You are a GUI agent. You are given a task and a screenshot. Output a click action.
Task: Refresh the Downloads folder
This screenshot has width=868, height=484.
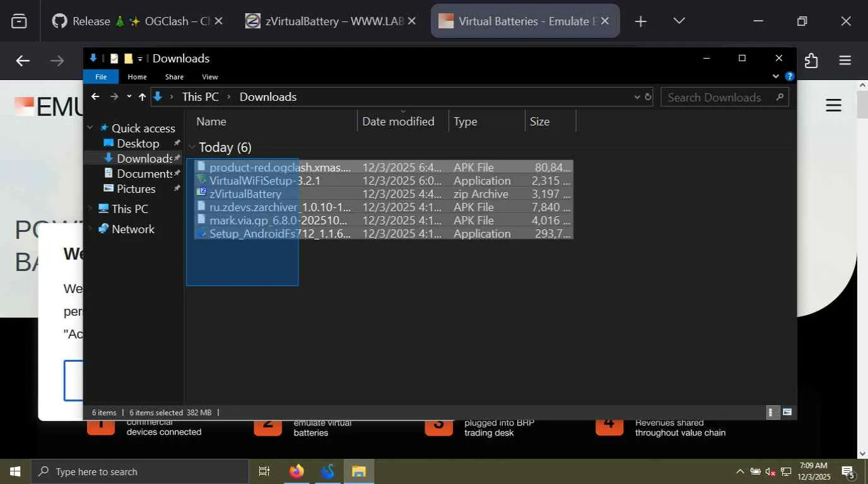click(x=647, y=97)
